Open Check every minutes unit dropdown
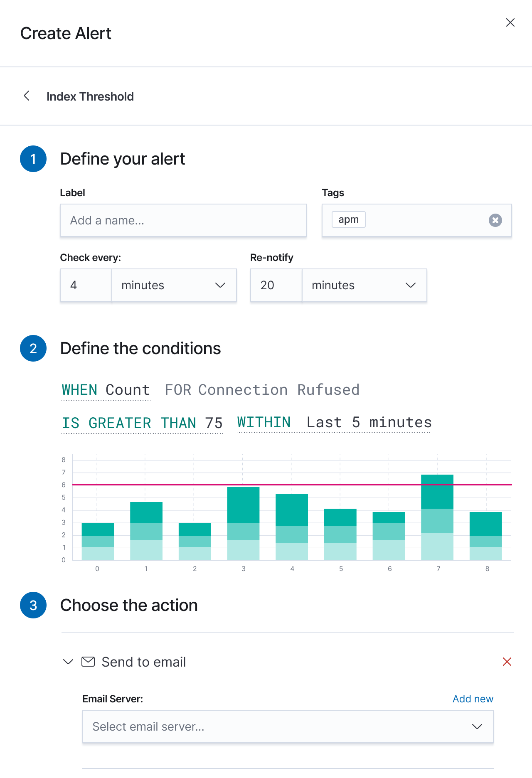The image size is (532, 778). (x=174, y=285)
